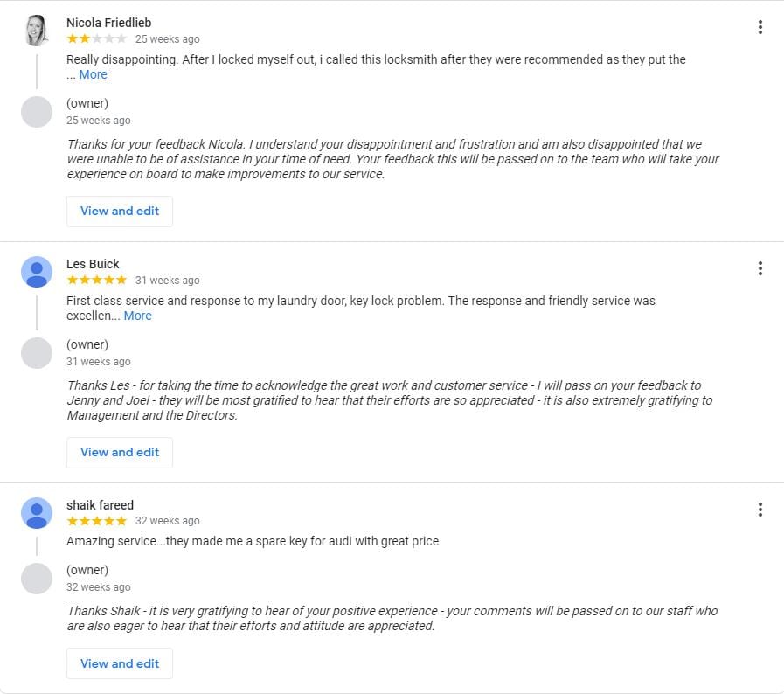View and edit reply to Shaik
Image resolution: width=784 pixels, height=694 pixels.
tap(120, 663)
